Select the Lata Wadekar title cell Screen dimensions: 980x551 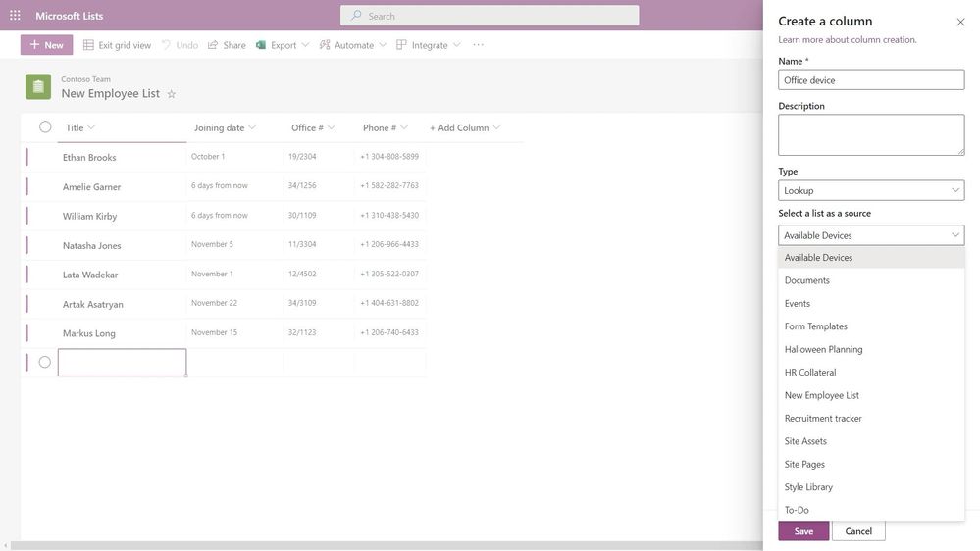click(x=122, y=275)
